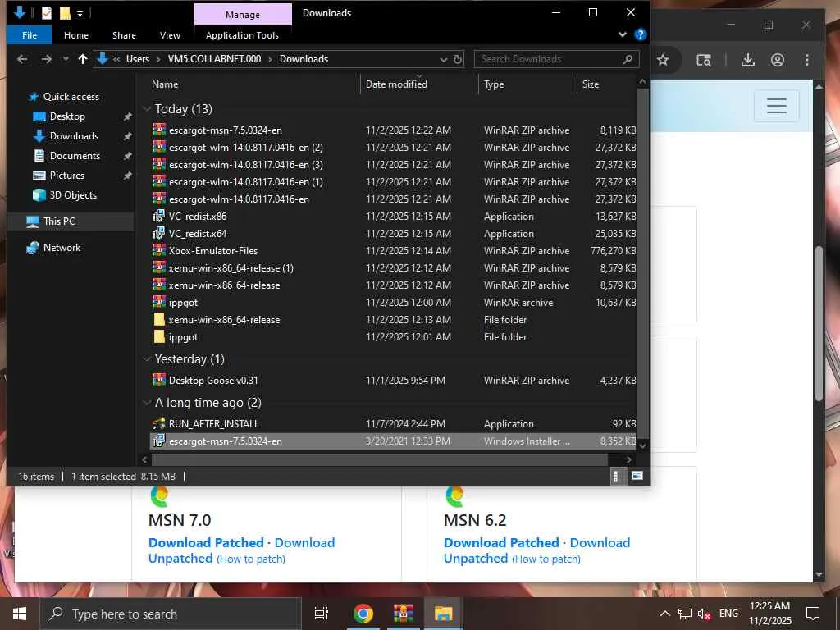Open the Share ribbon tab
840x630 pixels.
pos(124,35)
